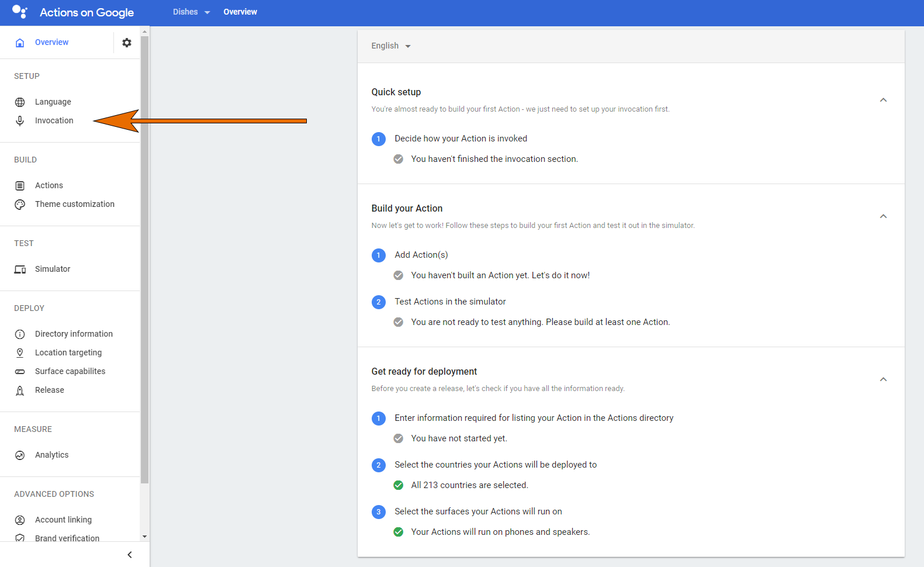
Task: Click the Release rocket icon
Action: tap(20, 390)
